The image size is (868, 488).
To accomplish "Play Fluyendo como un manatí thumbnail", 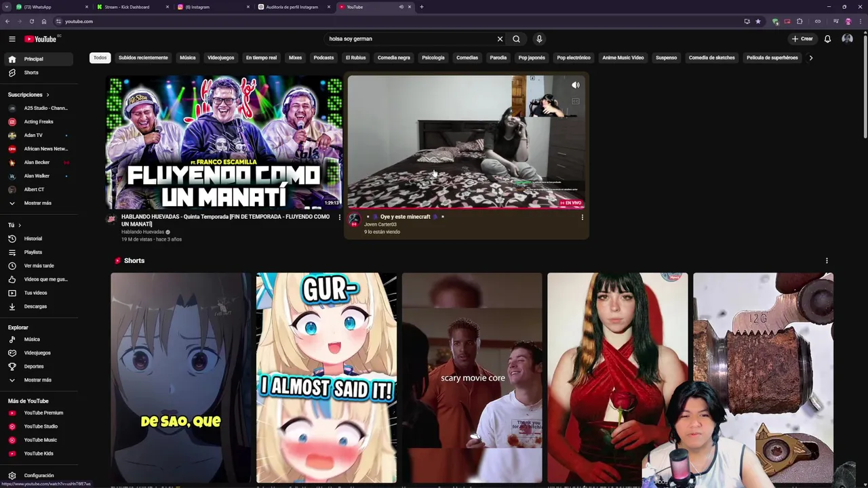I will (224, 142).
